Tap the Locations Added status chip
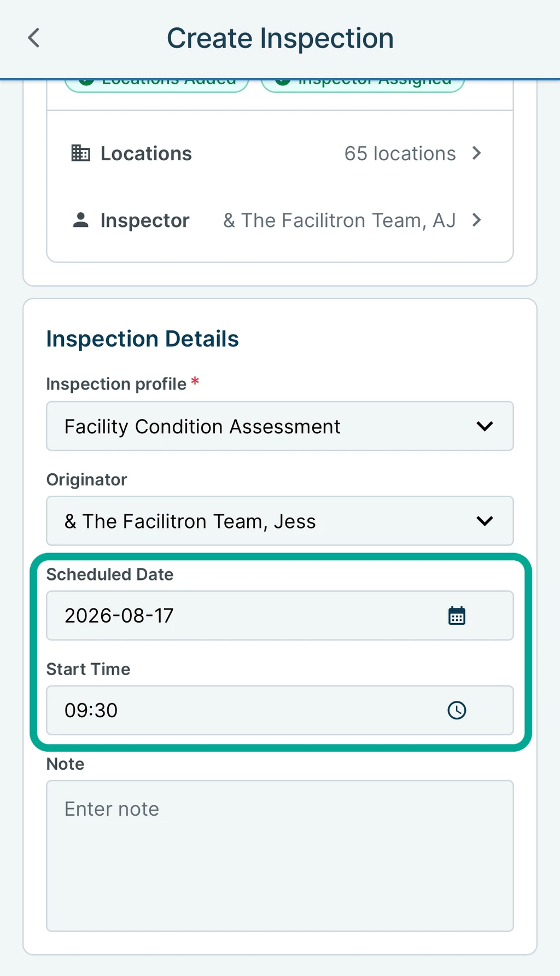This screenshot has height=976, width=560. tap(157, 84)
